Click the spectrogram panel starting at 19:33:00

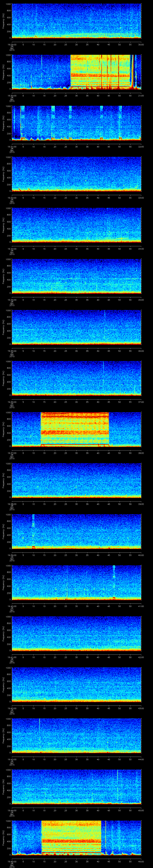(76, 225)
